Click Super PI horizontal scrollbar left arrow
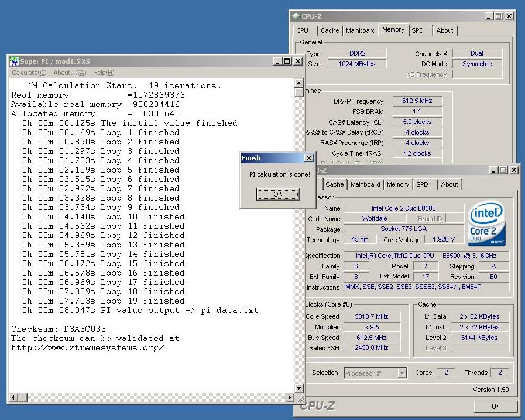The width and height of the screenshot is (525, 420). (13, 398)
